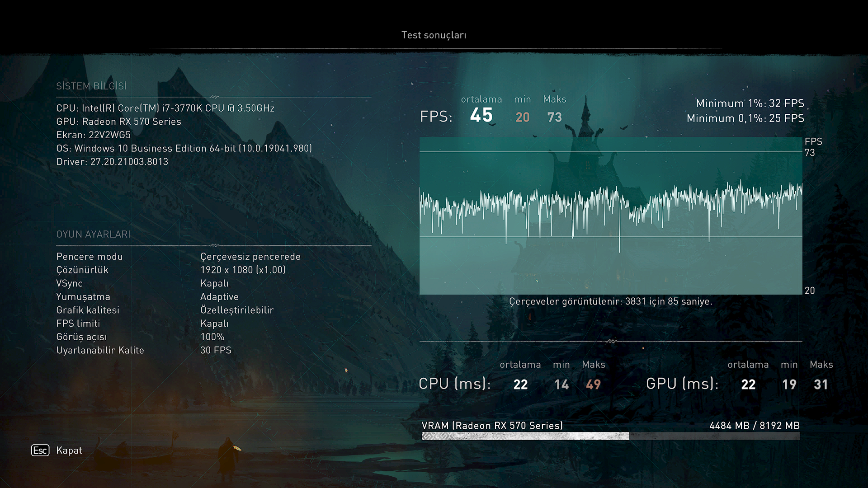
Task: Click the 1920 x 1080 (x1.00) value
Action: coord(243,270)
